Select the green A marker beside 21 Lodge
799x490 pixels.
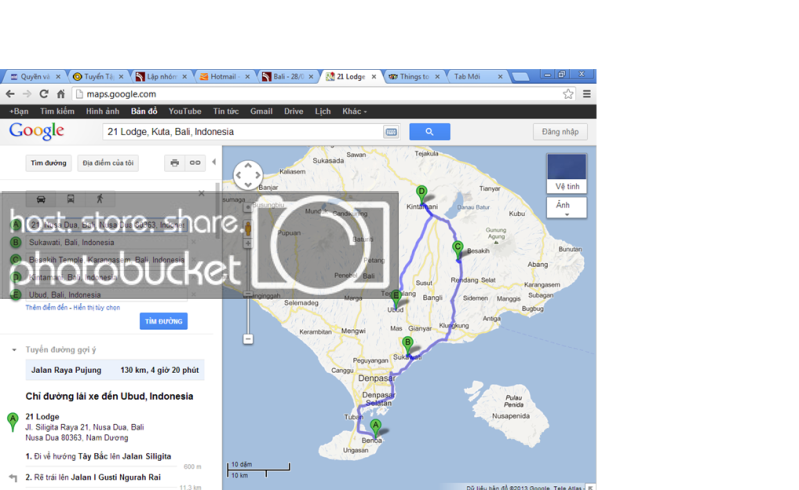click(x=13, y=422)
